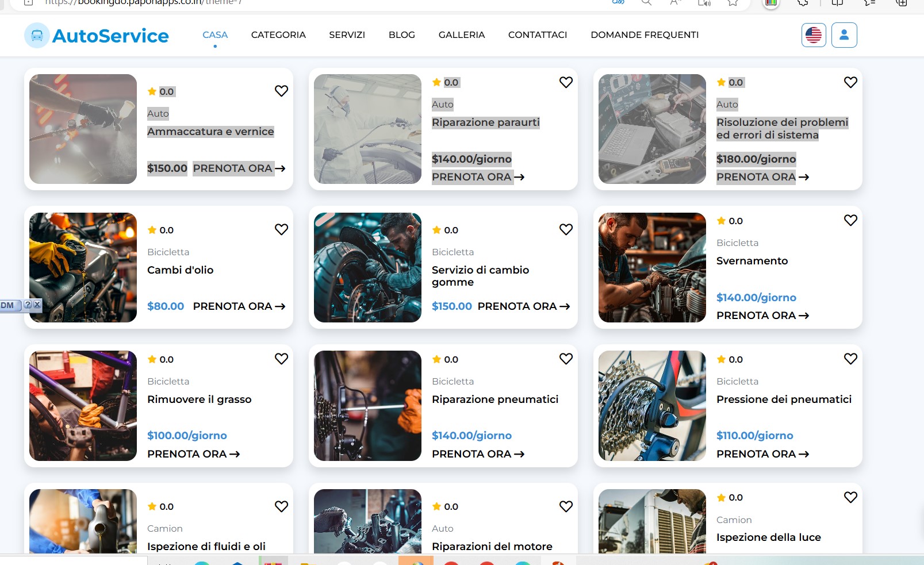Open the Risoluzione dei problemi image
Viewport: 924px width, 565px height.
pos(652,129)
